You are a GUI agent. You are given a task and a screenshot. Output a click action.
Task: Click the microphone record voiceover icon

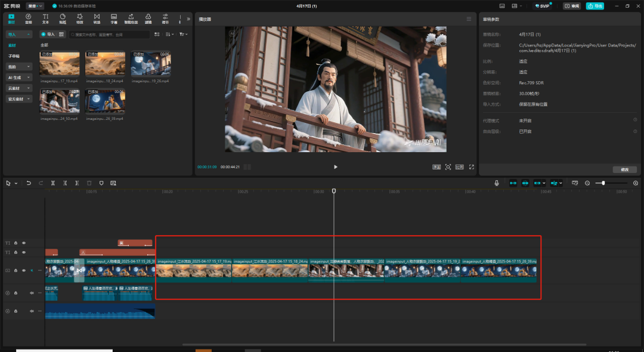pos(497,183)
